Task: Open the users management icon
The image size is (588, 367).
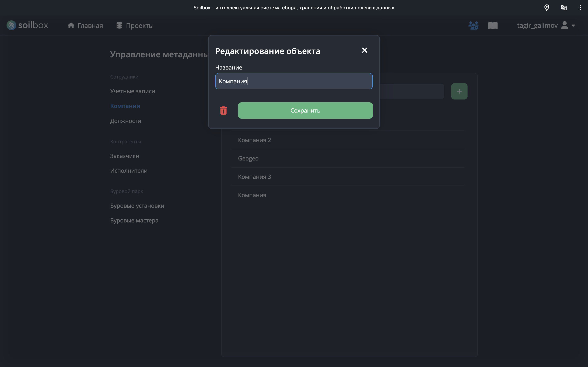Action: point(473,25)
